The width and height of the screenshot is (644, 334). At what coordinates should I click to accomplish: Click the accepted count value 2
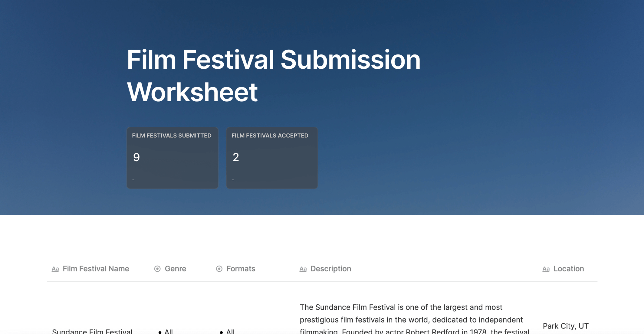coord(236,157)
